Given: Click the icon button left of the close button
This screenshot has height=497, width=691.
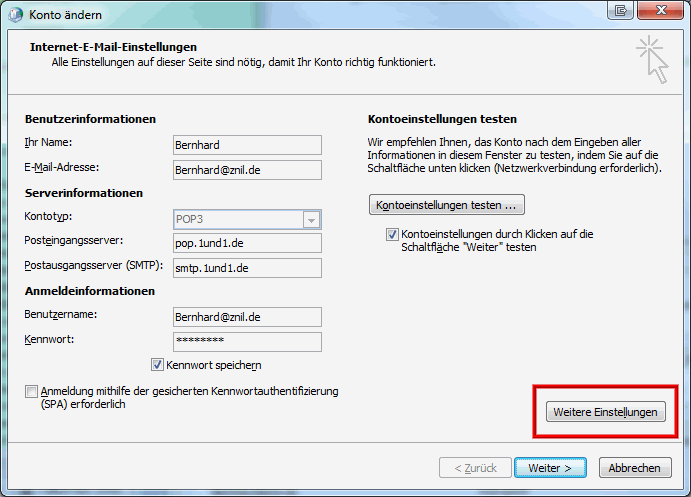Looking at the screenshot, I should tap(621, 10).
